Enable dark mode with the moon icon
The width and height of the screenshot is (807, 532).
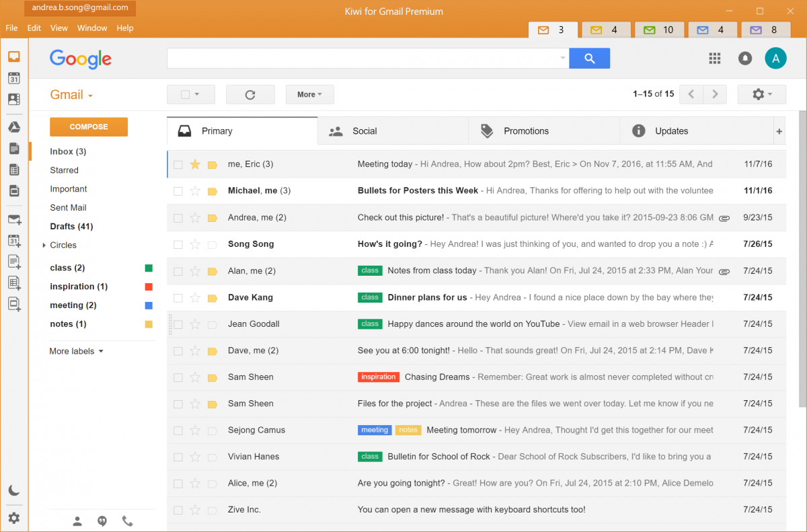pos(14,490)
